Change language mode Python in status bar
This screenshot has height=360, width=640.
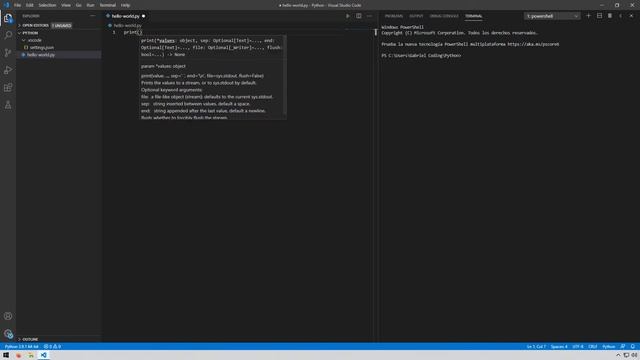[609, 347]
